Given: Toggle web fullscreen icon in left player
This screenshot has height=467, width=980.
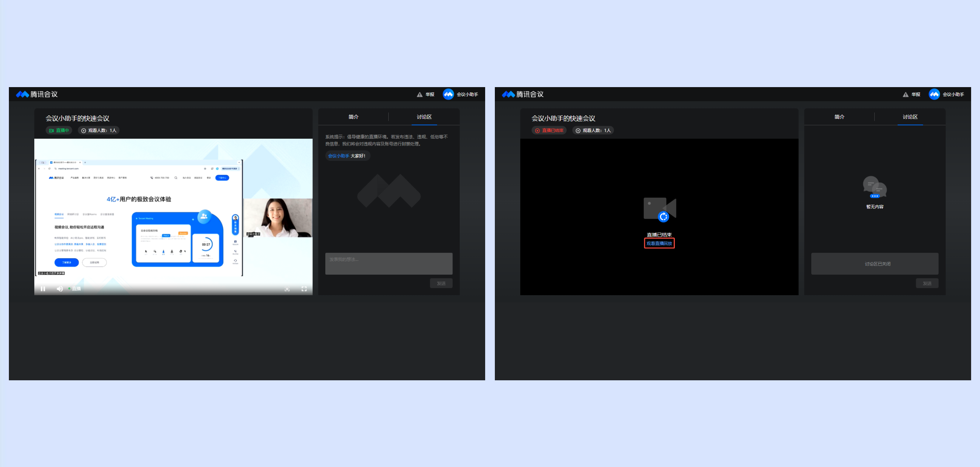Looking at the screenshot, I should (287, 289).
